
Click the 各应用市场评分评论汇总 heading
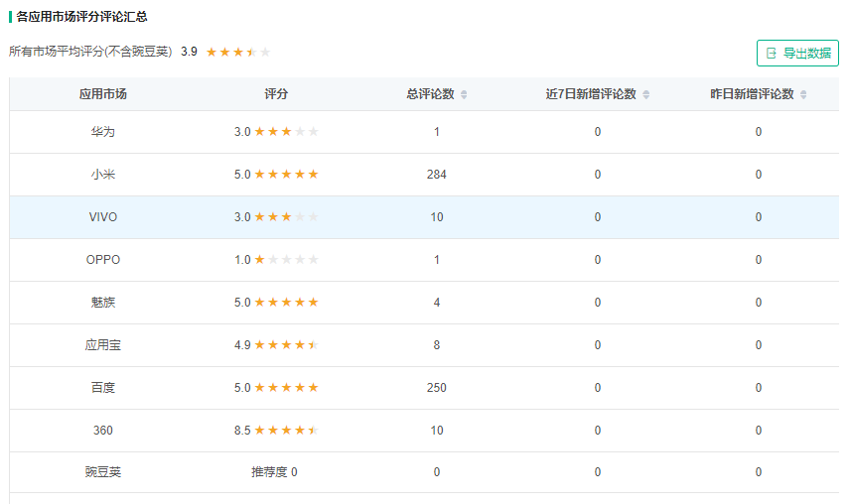click(x=81, y=17)
